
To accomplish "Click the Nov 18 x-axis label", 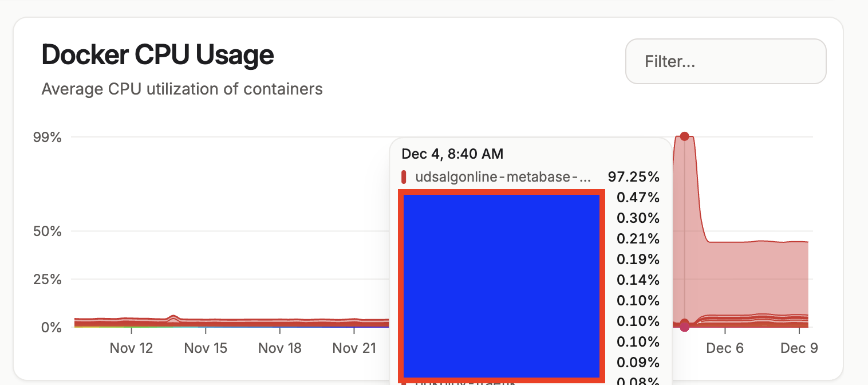I will [x=279, y=348].
